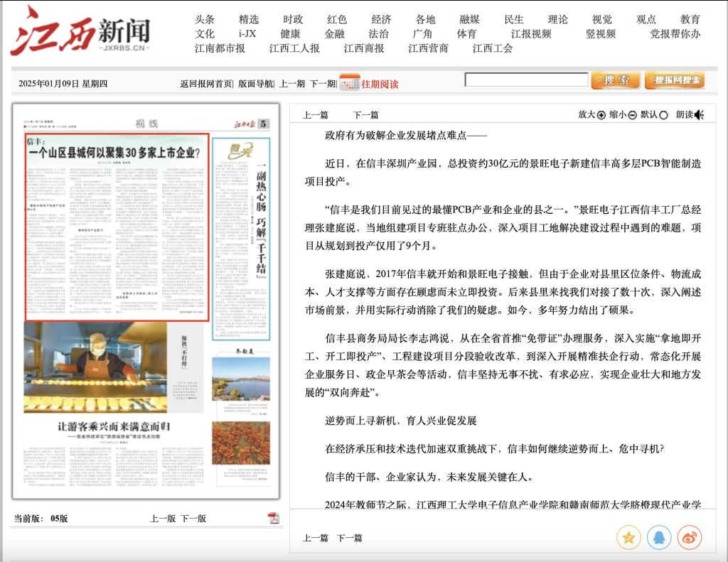Open 往期阅读 past issues link
728x562 pixels.
tap(380, 84)
